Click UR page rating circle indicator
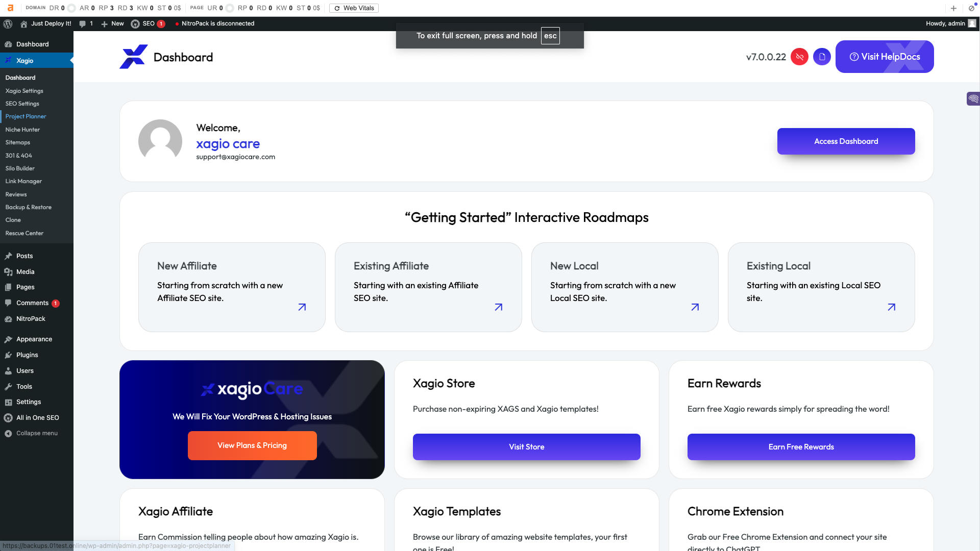 pyautogui.click(x=230, y=8)
